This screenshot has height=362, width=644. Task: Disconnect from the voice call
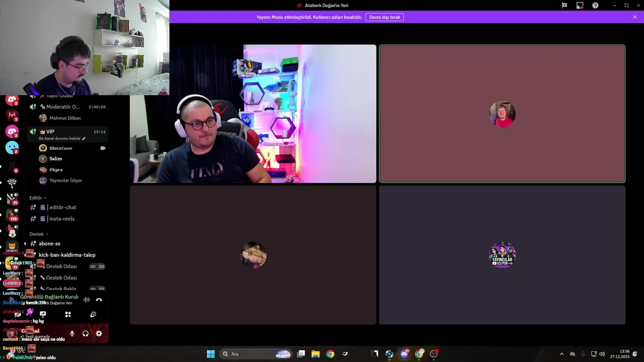[x=99, y=300]
